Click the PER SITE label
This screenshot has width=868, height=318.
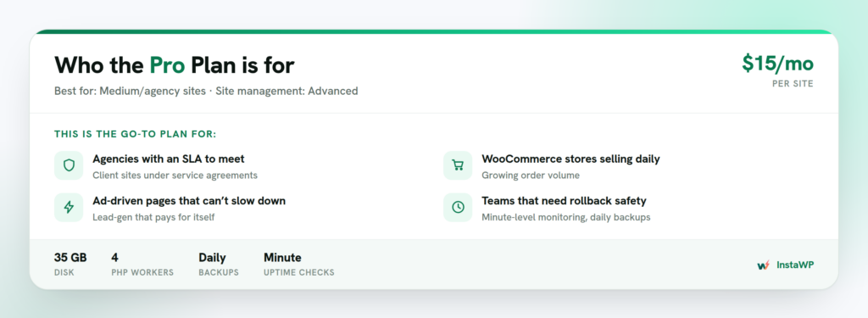[x=793, y=84]
